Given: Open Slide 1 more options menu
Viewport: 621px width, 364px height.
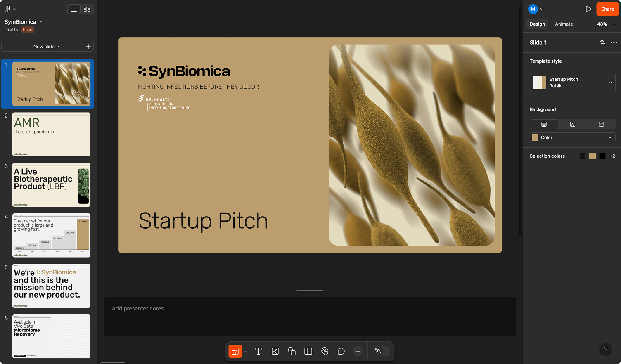Looking at the screenshot, I should pyautogui.click(x=614, y=43).
